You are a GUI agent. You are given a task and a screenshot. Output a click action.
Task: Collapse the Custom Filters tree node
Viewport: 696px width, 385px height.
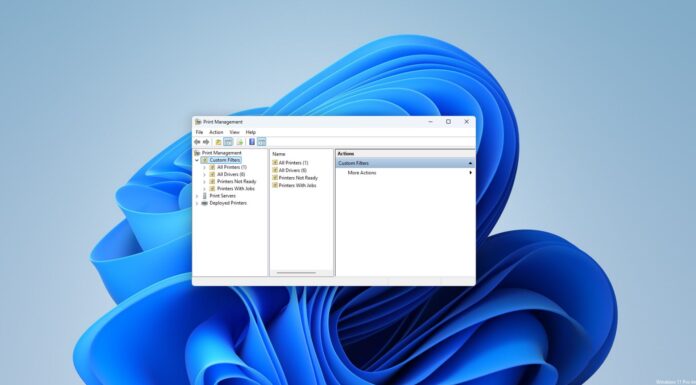click(197, 160)
